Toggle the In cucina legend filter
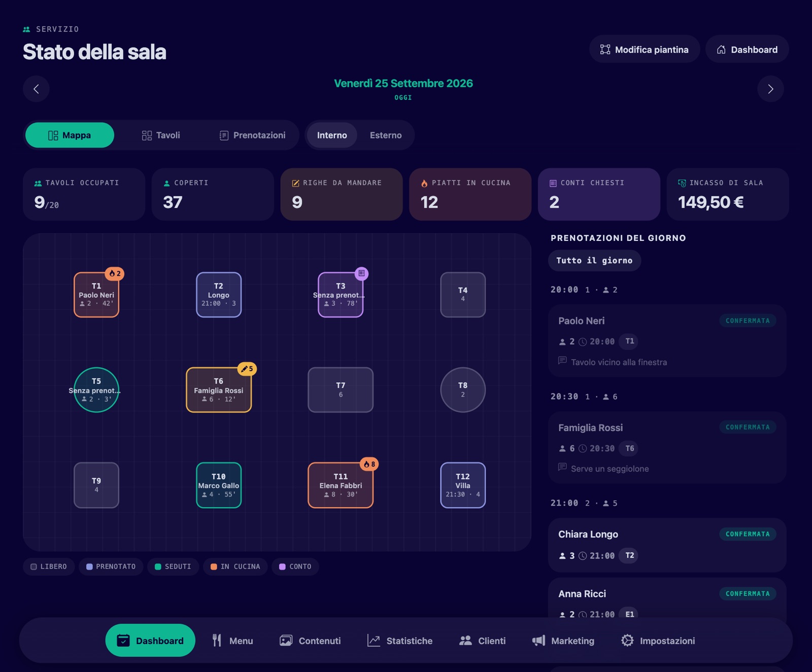812x672 pixels. pyautogui.click(x=235, y=567)
